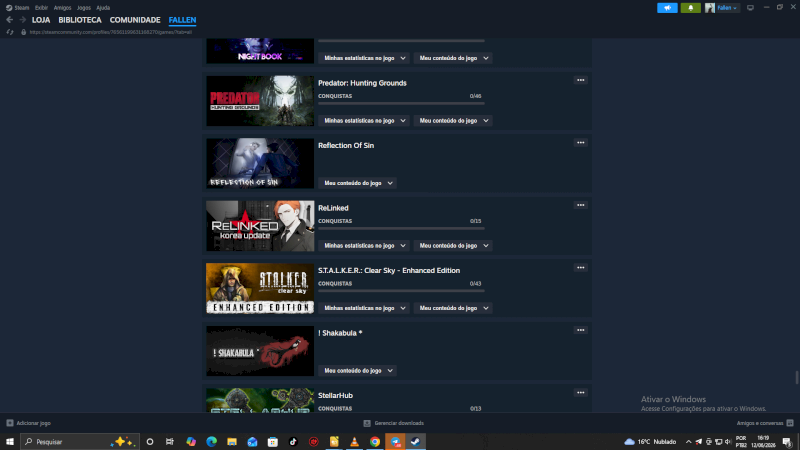
Task: Expand Predator's Minhas estatísticas no jogo dropdown
Action: [x=364, y=120]
